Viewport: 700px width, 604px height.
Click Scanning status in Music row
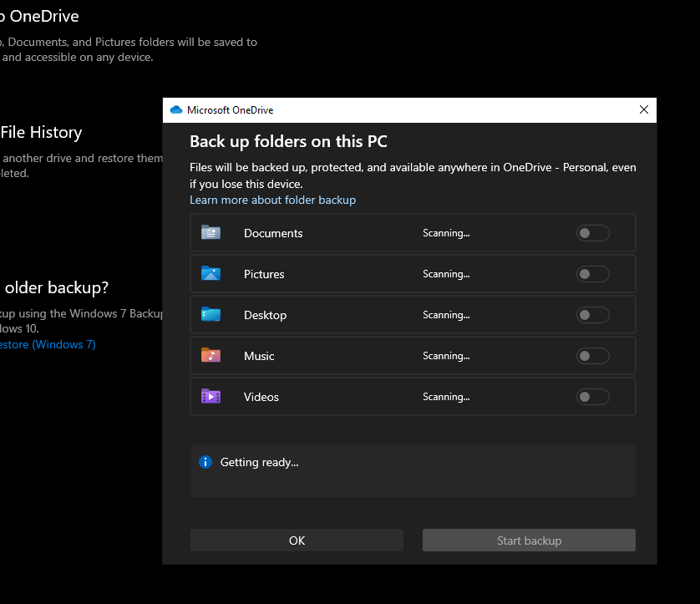coord(446,356)
